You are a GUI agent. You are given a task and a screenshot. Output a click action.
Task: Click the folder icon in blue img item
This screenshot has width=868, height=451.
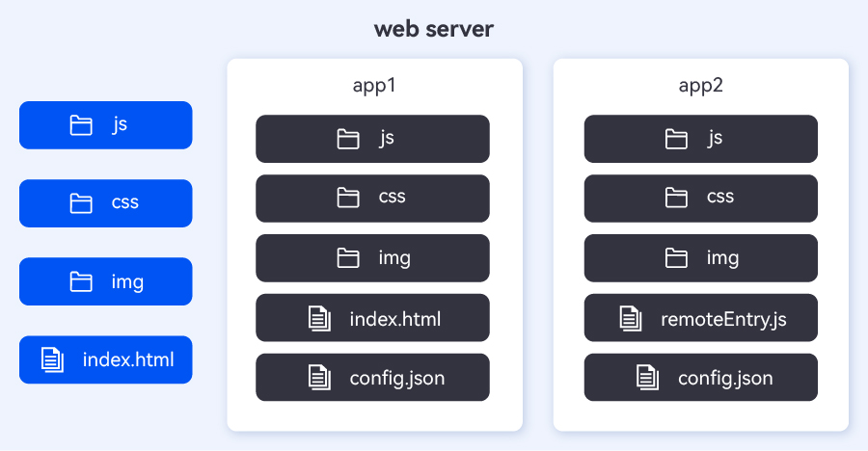[x=81, y=281]
